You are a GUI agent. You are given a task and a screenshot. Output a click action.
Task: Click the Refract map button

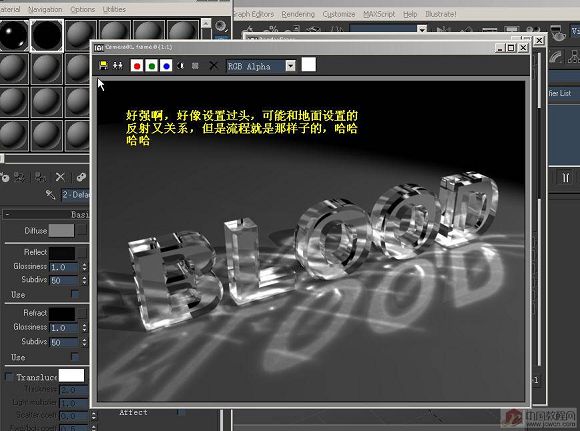coord(82,314)
